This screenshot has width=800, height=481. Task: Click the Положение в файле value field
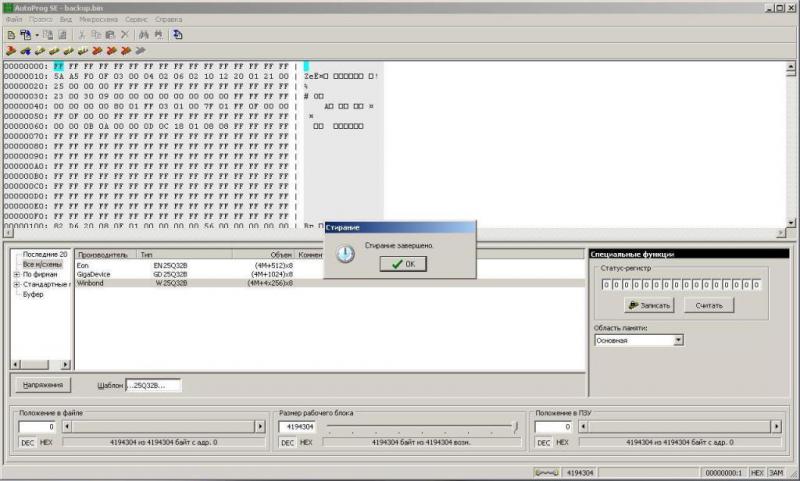(x=37, y=426)
